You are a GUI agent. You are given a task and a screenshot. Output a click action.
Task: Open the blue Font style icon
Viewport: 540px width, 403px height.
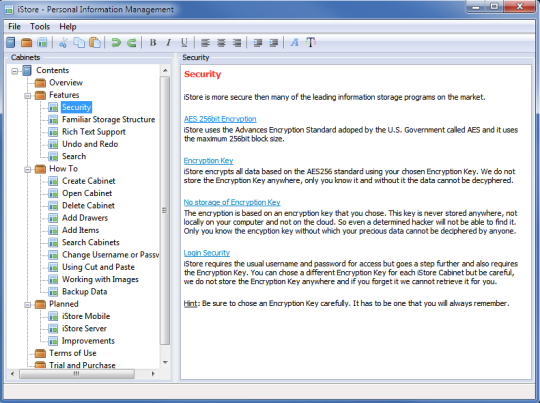294,43
